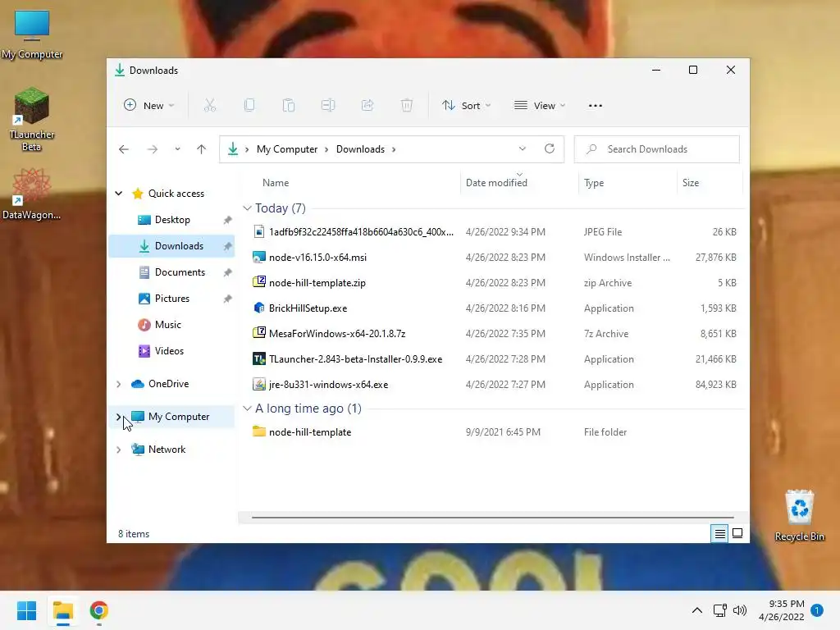
Task: Collapse the Quick access tree
Action: (119, 194)
